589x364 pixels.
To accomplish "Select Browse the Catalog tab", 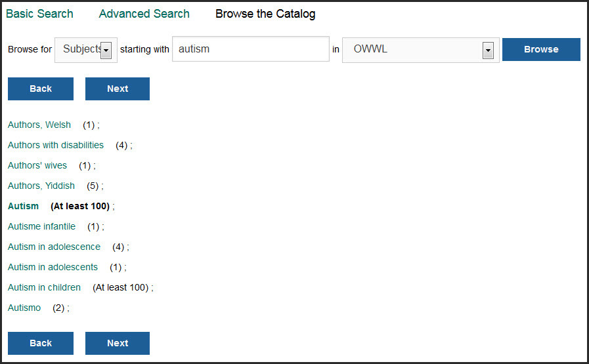I will [x=265, y=14].
